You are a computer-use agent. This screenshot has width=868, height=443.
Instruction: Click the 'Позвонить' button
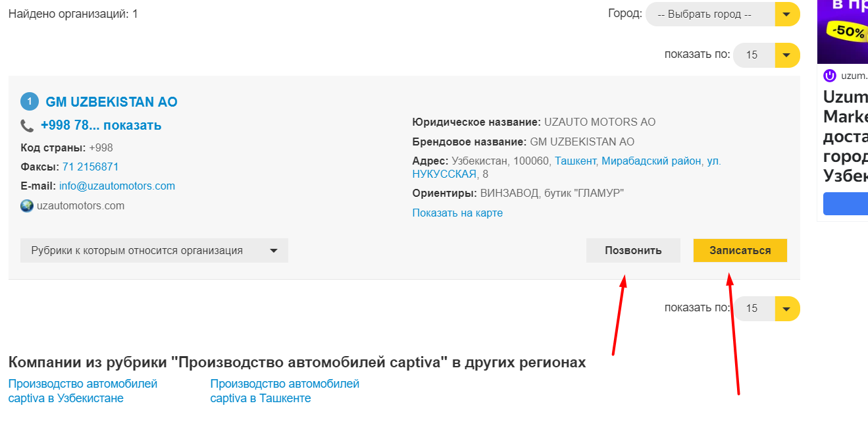pos(633,251)
